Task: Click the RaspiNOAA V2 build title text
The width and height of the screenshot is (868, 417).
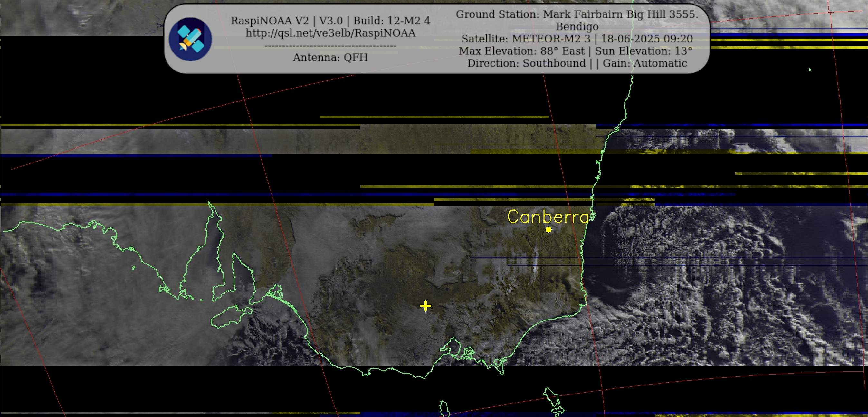Action: point(330,21)
